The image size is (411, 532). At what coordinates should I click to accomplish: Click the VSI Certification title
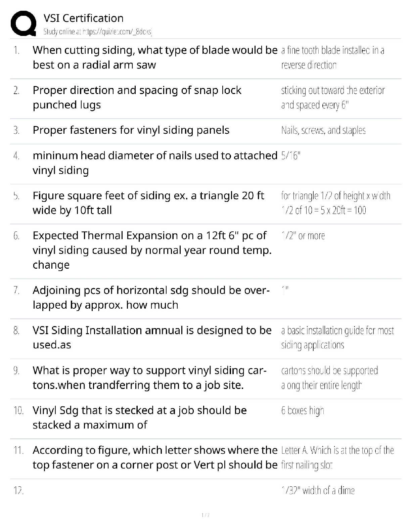(84, 18)
